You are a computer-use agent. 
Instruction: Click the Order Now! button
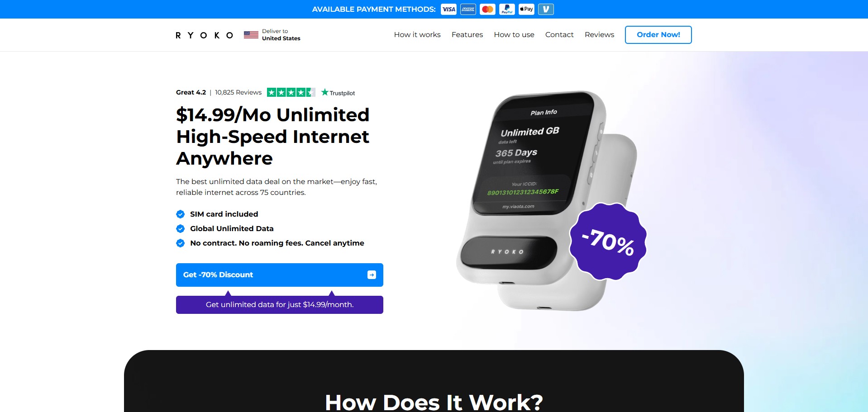pos(658,35)
